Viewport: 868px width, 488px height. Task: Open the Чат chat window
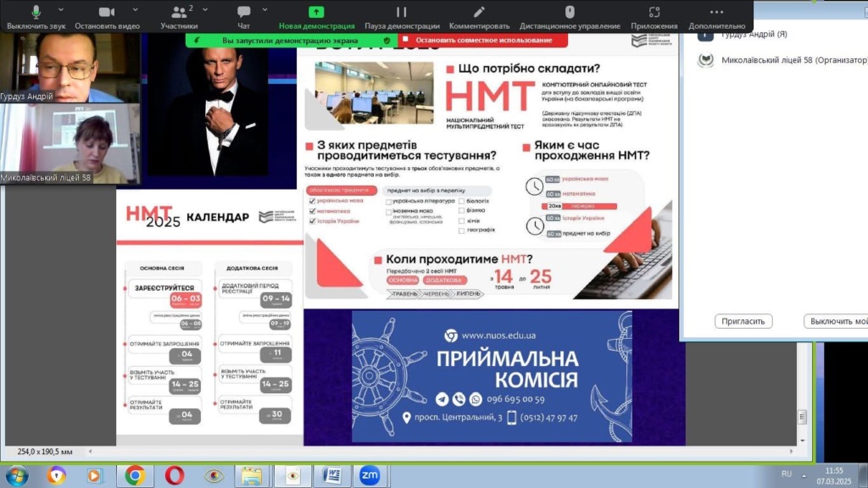click(x=243, y=17)
